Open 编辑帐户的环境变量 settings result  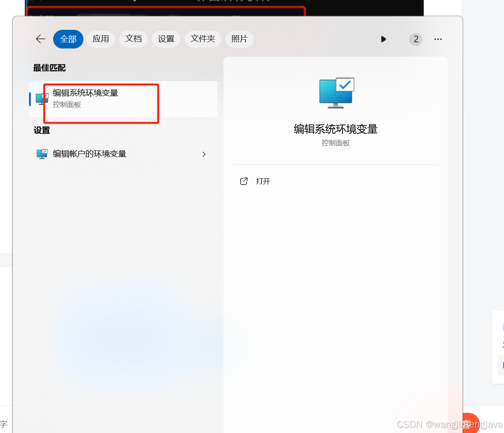click(123, 154)
